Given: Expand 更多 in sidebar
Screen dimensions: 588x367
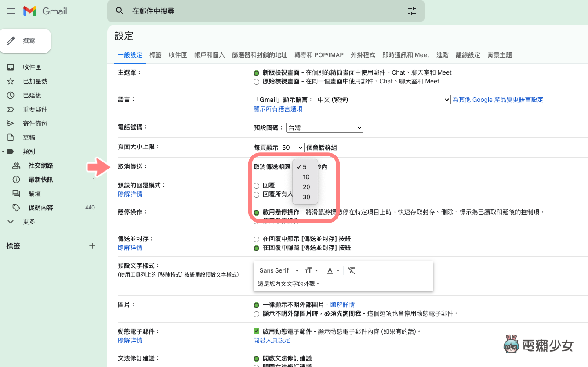Looking at the screenshot, I should (x=29, y=222).
